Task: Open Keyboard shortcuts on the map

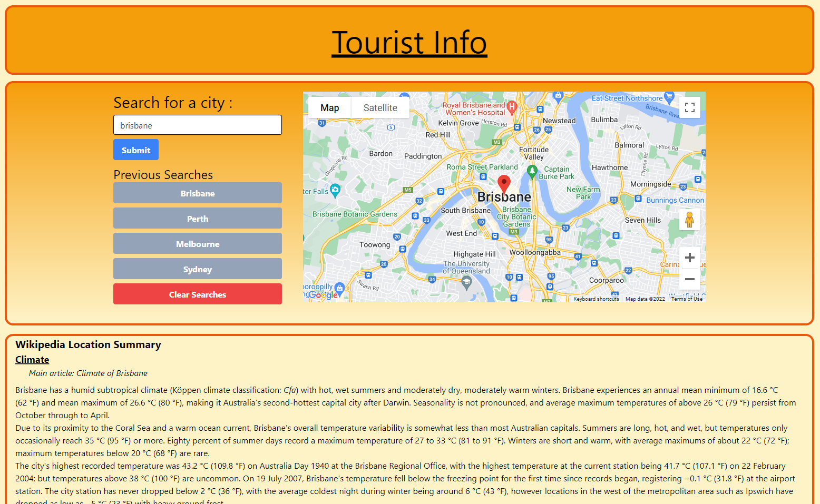Action: point(596,299)
